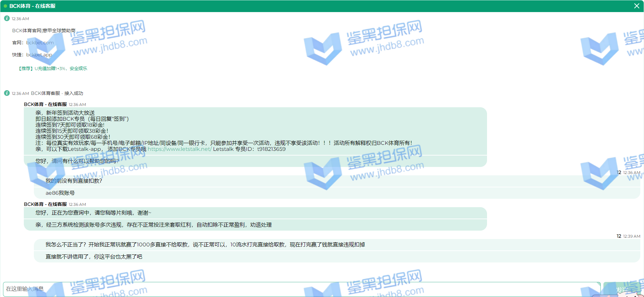This screenshot has width=644, height=297.
Task: Click the info icon beside the first 12:36 AM
Action: coord(7,18)
